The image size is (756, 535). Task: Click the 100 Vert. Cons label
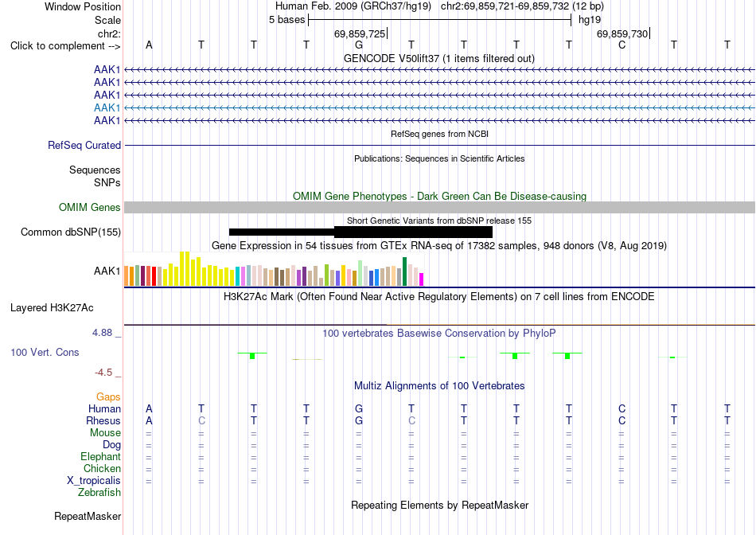[45, 352]
